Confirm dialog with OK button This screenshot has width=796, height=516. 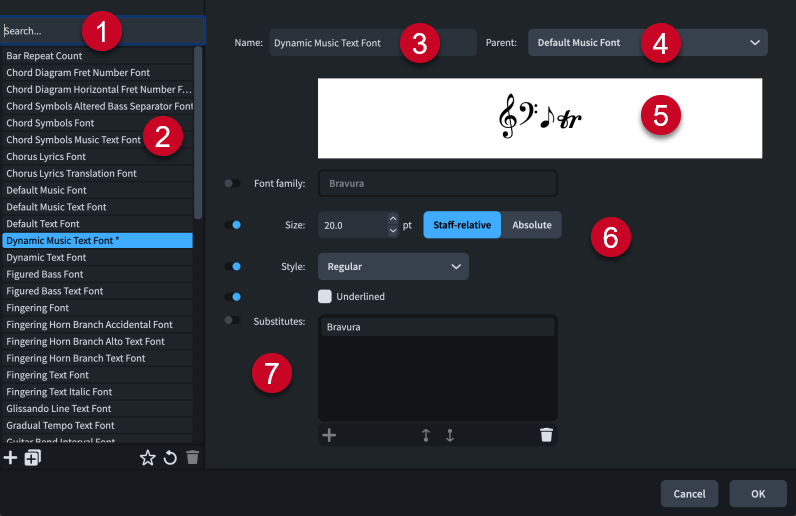[x=758, y=494]
